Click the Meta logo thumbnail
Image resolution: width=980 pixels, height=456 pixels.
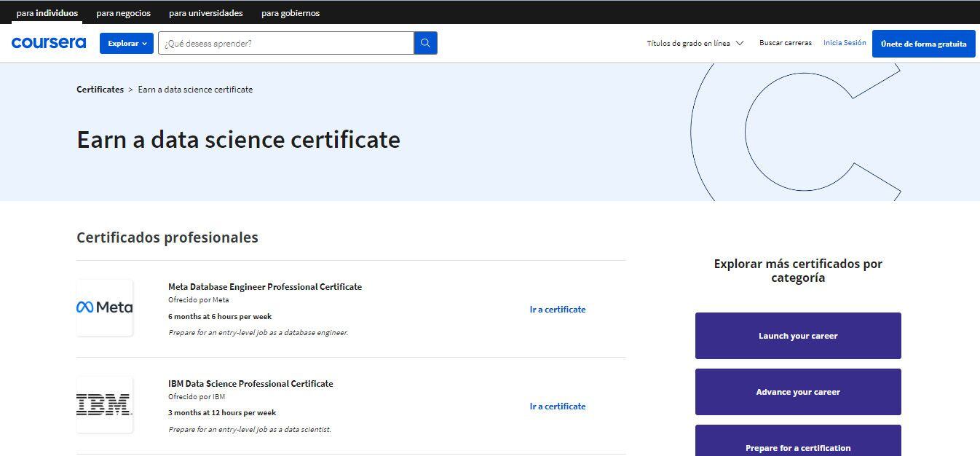click(x=105, y=307)
